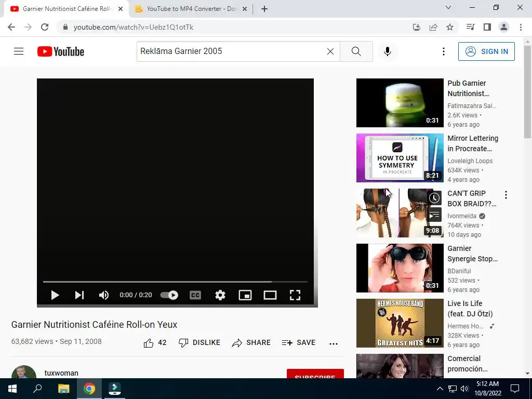Open Live Is Life video title

coord(470,309)
